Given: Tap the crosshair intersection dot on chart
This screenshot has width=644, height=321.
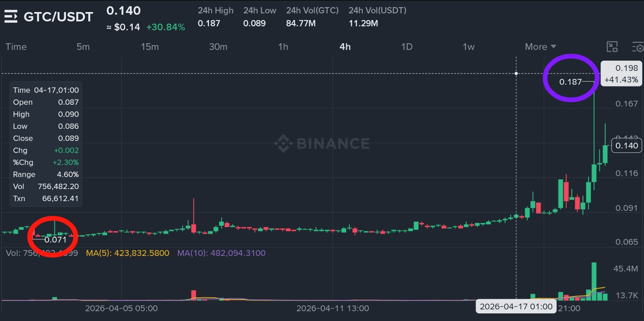Looking at the screenshot, I should [x=516, y=73].
